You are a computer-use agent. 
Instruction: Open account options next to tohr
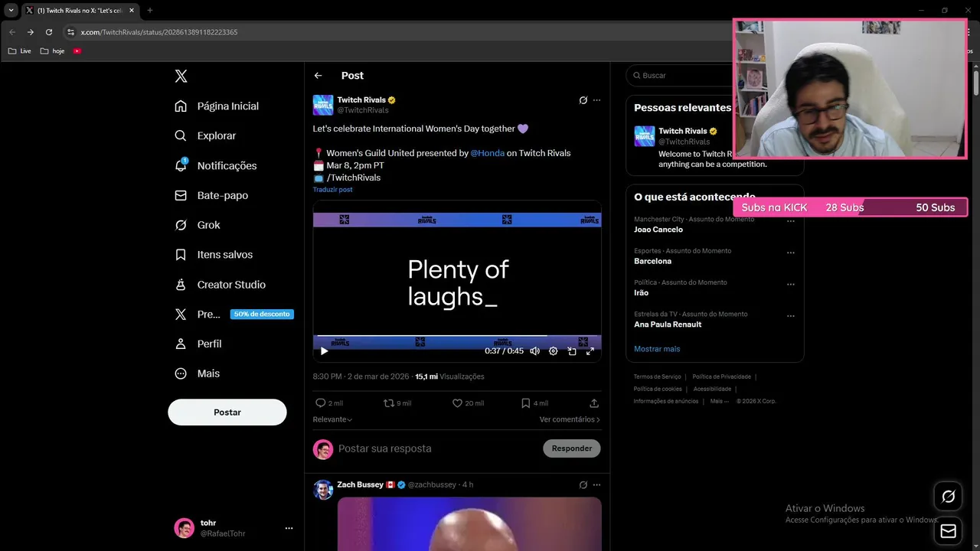[x=289, y=528]
